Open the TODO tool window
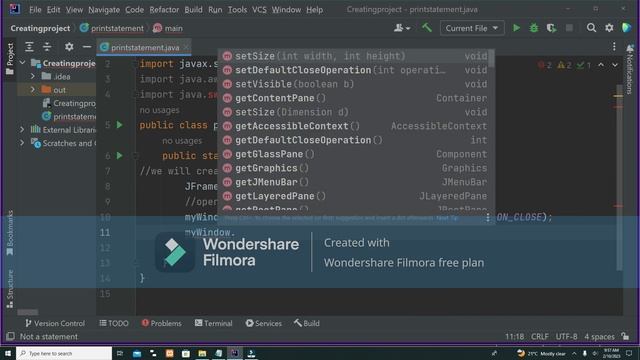This screenshot has height=360, width=640. [114, 323]
